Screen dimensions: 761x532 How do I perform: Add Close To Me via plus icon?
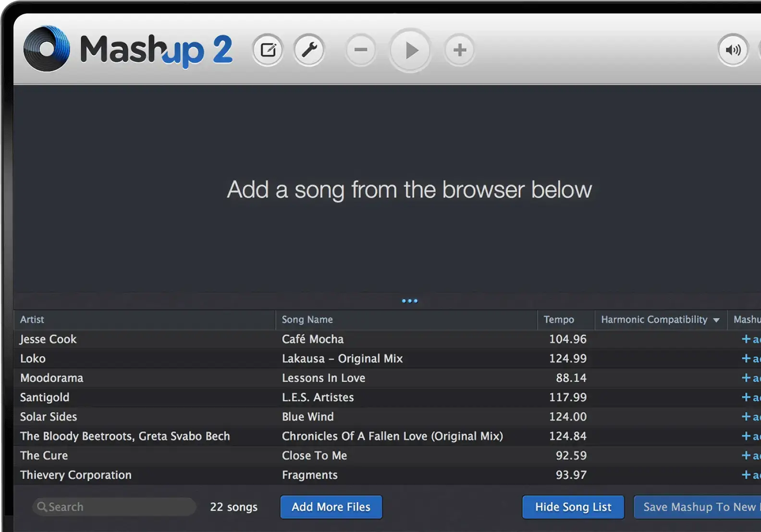tap(746, 455)
